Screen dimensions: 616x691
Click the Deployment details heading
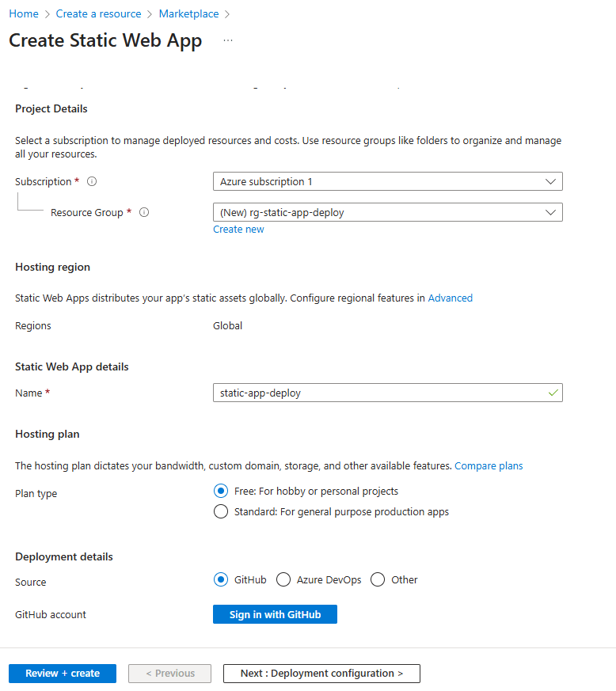(x=64, y=556)
